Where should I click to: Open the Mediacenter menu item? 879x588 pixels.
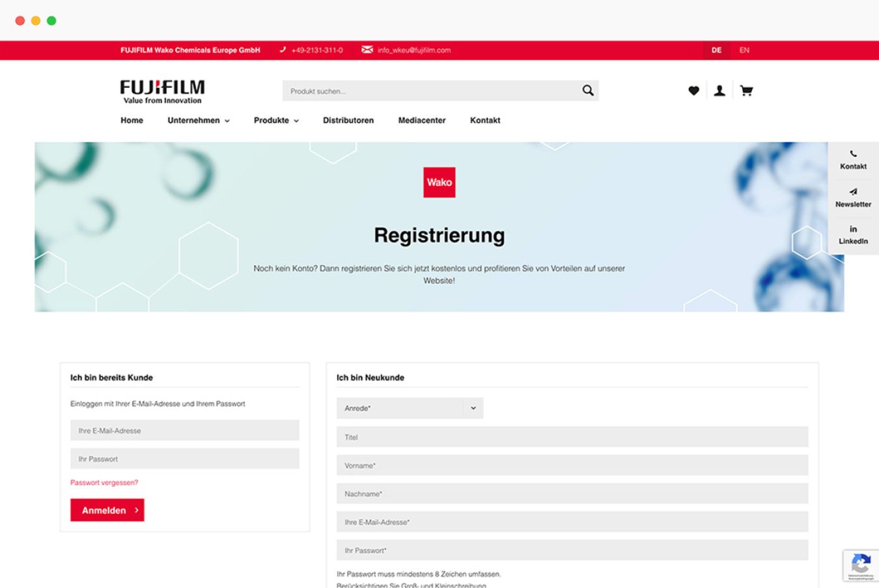click(422, 120)
